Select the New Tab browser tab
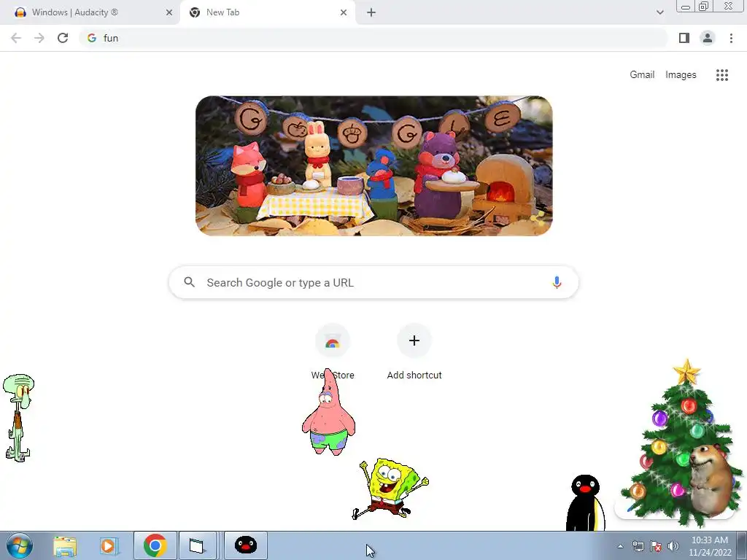This screenshot has width=747, height=560. coord(267,12)
